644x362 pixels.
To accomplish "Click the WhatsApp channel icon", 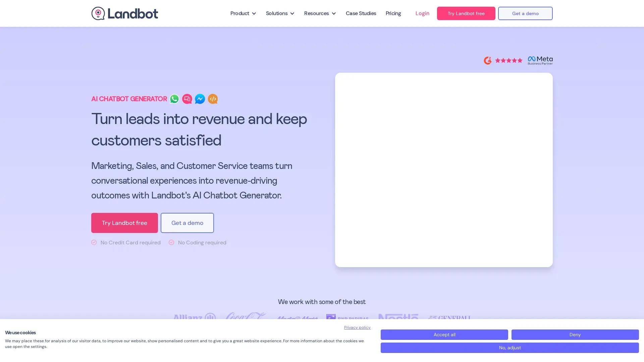I will point(174,99).
